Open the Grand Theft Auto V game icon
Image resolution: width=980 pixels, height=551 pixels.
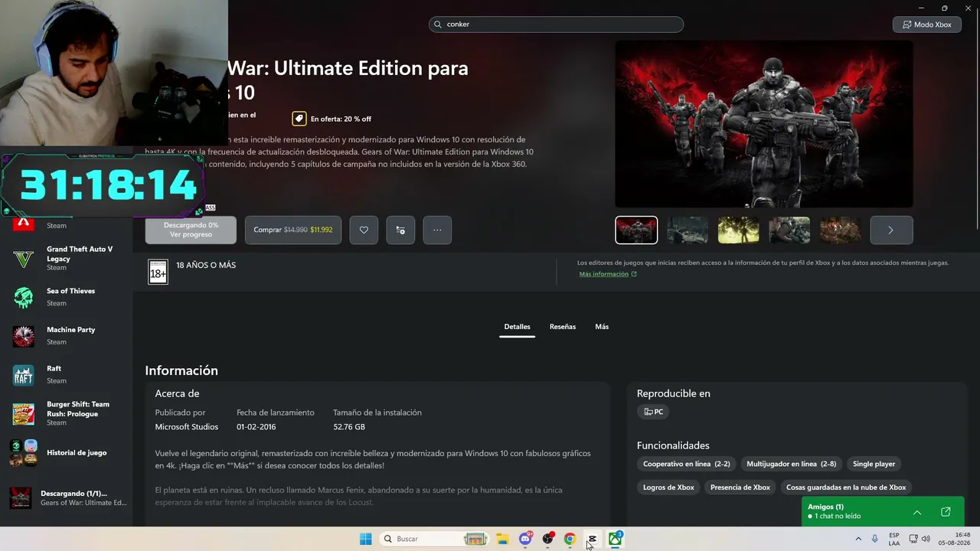point(24,259)
